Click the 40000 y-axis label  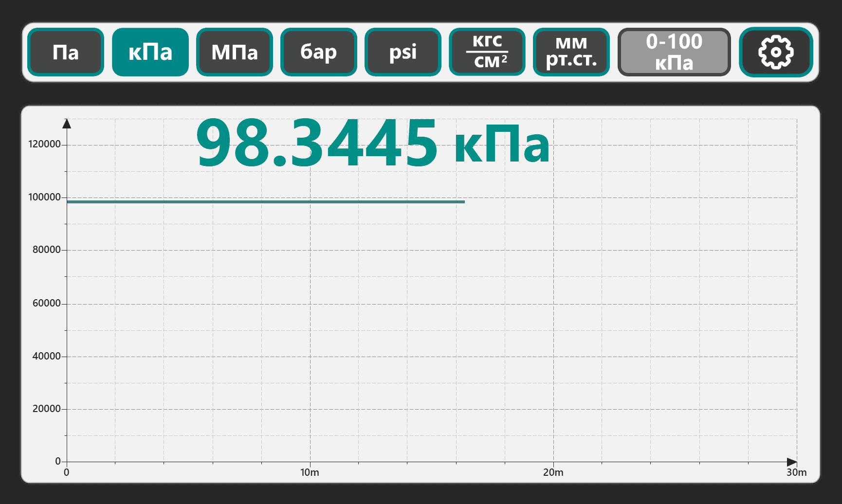point(47,356)
